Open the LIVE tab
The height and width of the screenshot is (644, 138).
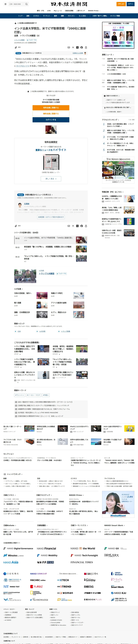[x=49, y=11]
